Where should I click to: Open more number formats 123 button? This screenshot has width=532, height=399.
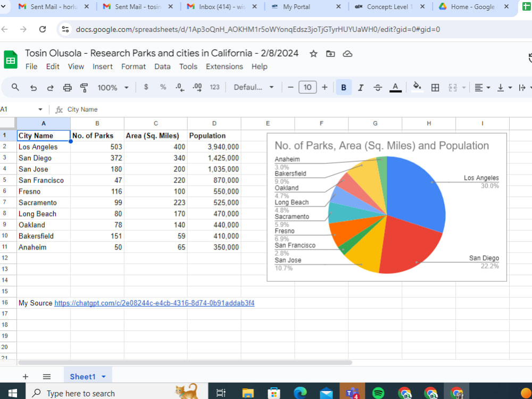214,87
